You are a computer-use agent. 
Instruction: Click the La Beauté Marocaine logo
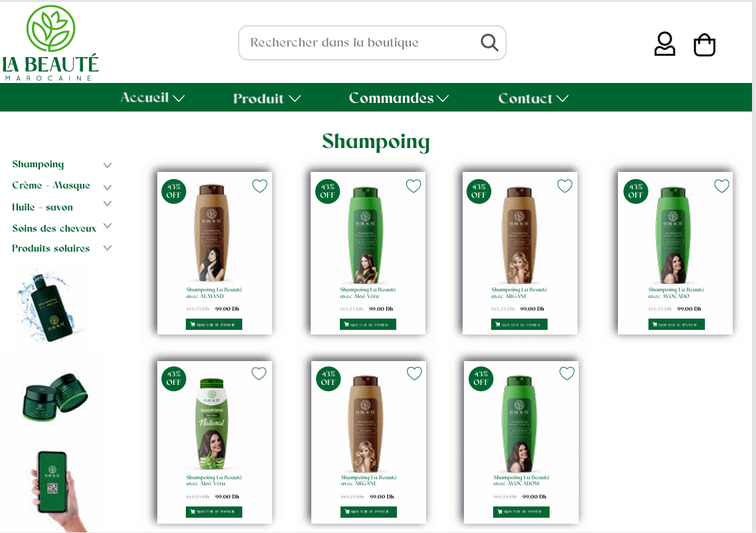[x=50, y=42]
